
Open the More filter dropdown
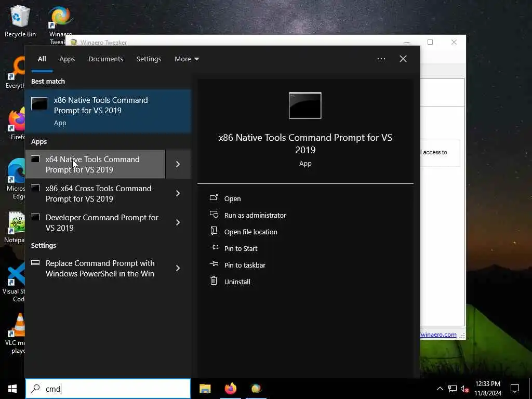click(187, 59)
